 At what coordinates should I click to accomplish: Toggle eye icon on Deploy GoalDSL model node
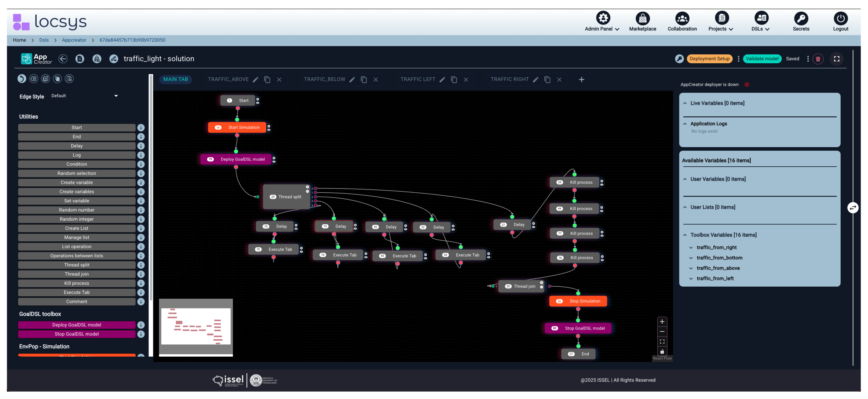[274, 162]
